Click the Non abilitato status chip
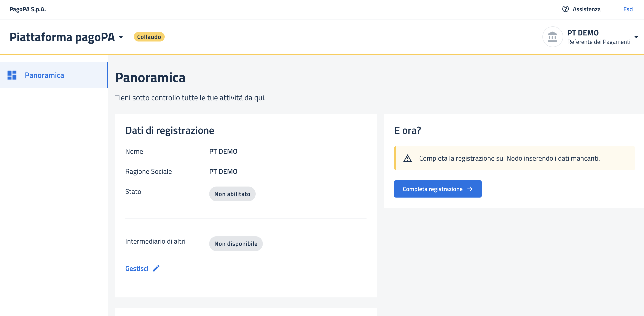The height and width of the screenshot is (316, 644). tap(232, 194)
